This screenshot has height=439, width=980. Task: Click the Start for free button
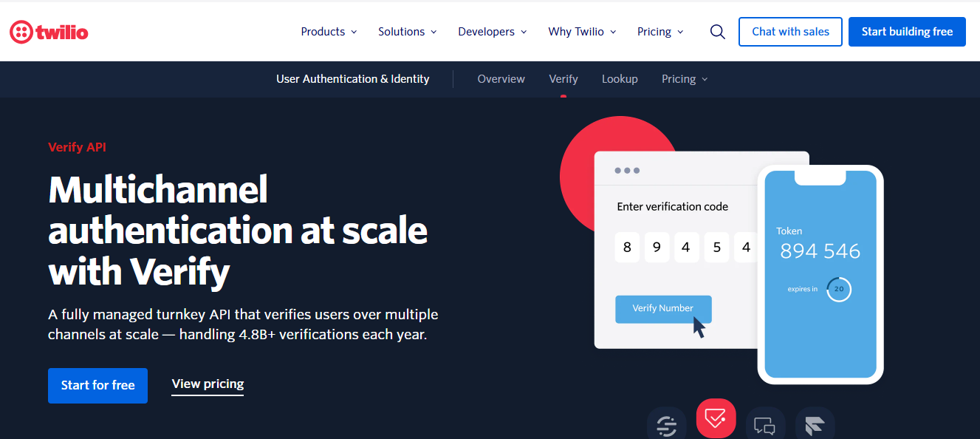[x=97, y=385]
